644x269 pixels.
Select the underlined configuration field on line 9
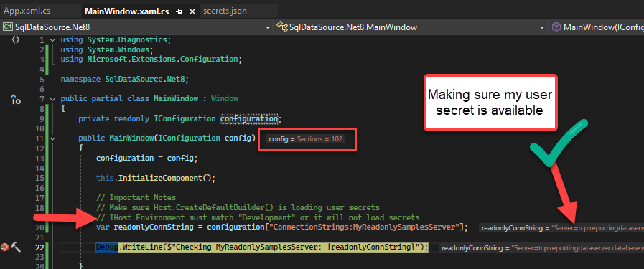[x=249, y=119]
